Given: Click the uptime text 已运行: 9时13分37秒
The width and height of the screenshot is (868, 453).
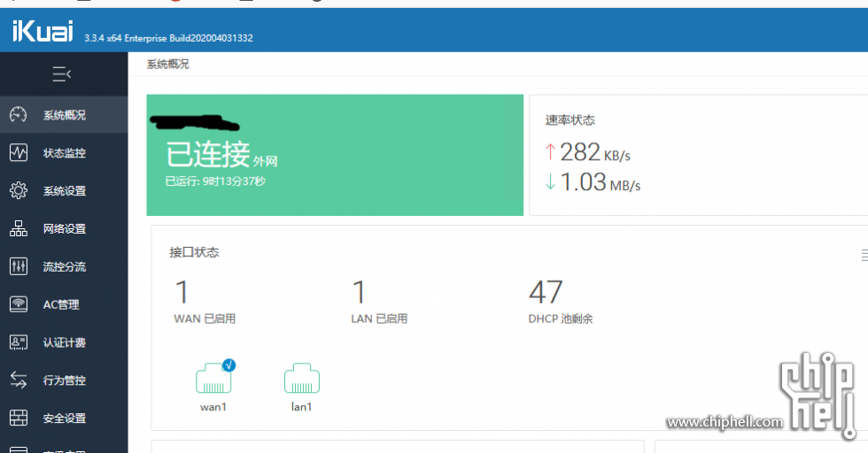Looking at the screenshot, I should tap(215, 180).
